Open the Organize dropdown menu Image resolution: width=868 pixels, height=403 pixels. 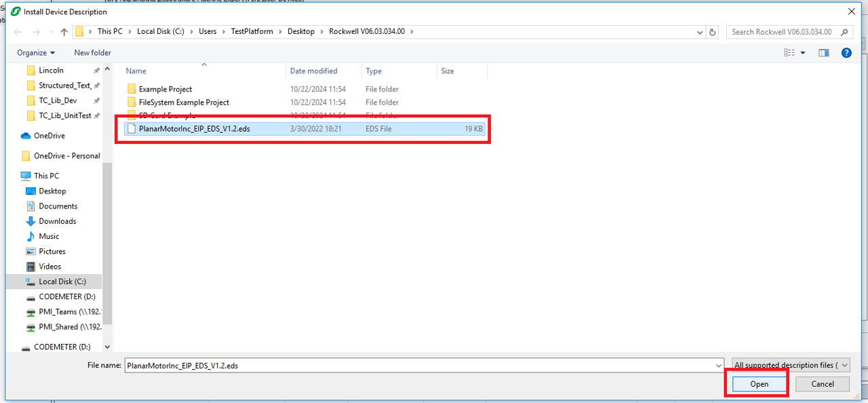pyautogui.click(x=36, y=53)
